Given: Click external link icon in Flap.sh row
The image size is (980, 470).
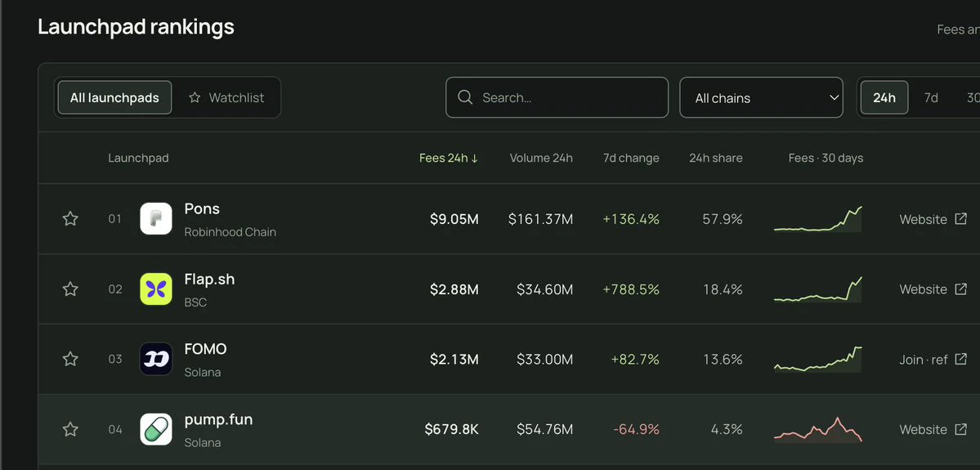Looking at the screenshot, I should coord(960,289).
